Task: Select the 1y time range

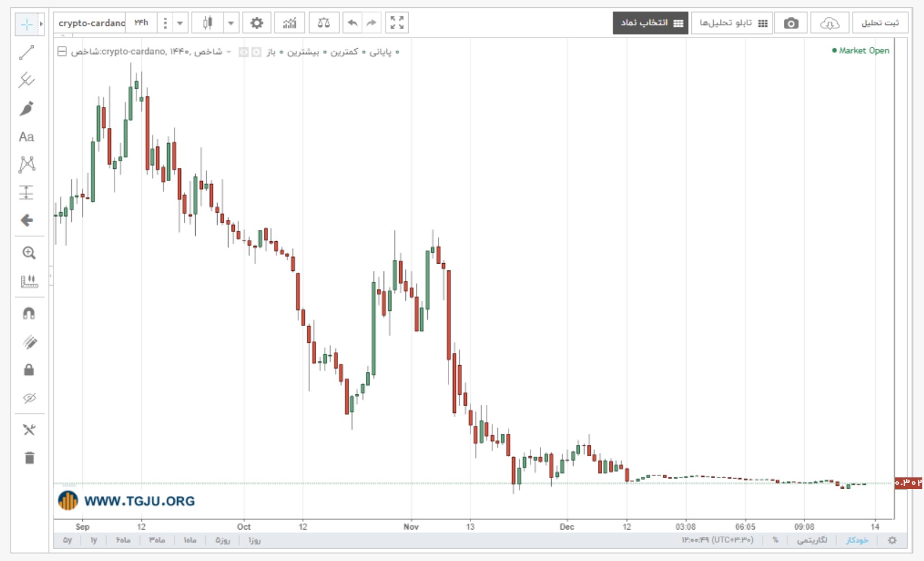Action: pyautogui.click(x=94, y=540)
